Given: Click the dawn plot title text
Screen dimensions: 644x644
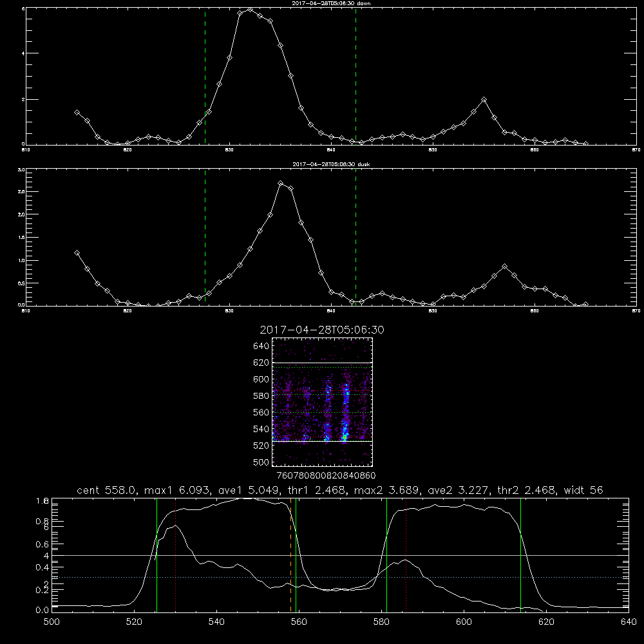Looking at the screenshot, I should 331,3.
